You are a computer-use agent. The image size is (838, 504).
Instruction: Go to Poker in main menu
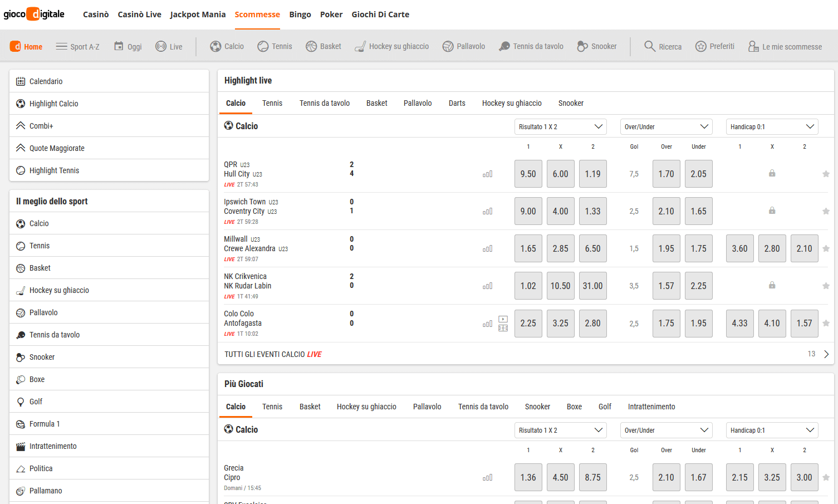[331, 14]
